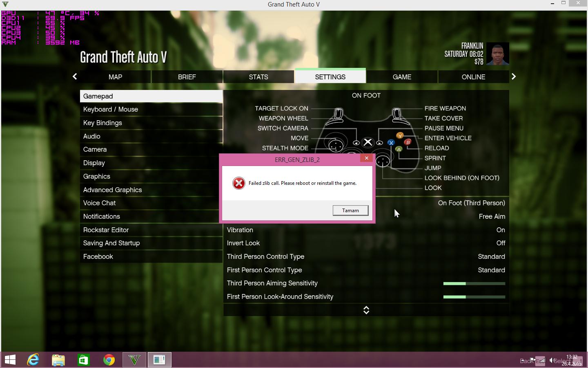Click Franklin's character portrait
The image size is (588, 368).
tap(497, 54)
